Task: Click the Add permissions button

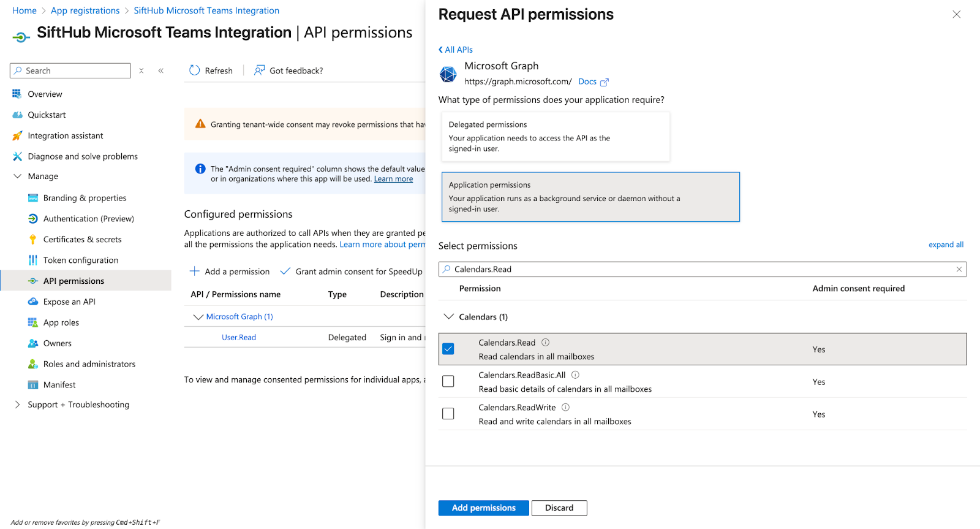Action: (483, 508)
